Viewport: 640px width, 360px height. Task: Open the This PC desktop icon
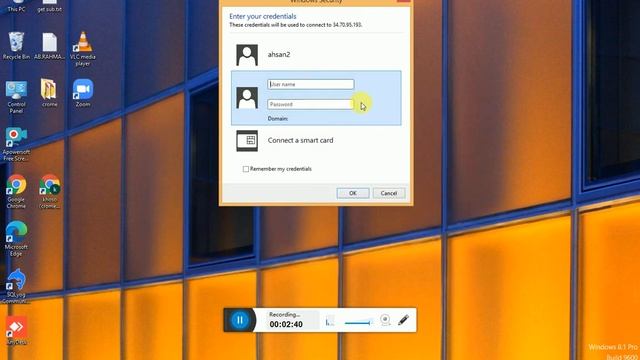click(x=16, y=6)
